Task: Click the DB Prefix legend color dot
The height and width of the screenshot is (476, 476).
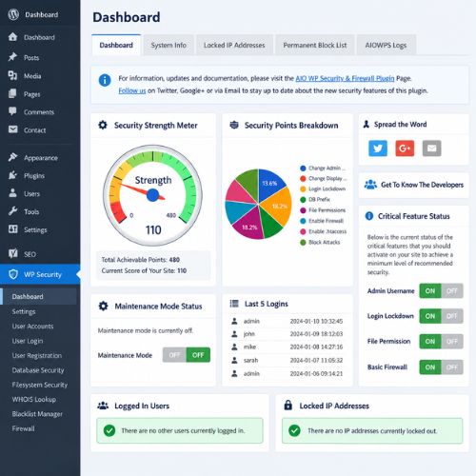Action: coord(303,200)
